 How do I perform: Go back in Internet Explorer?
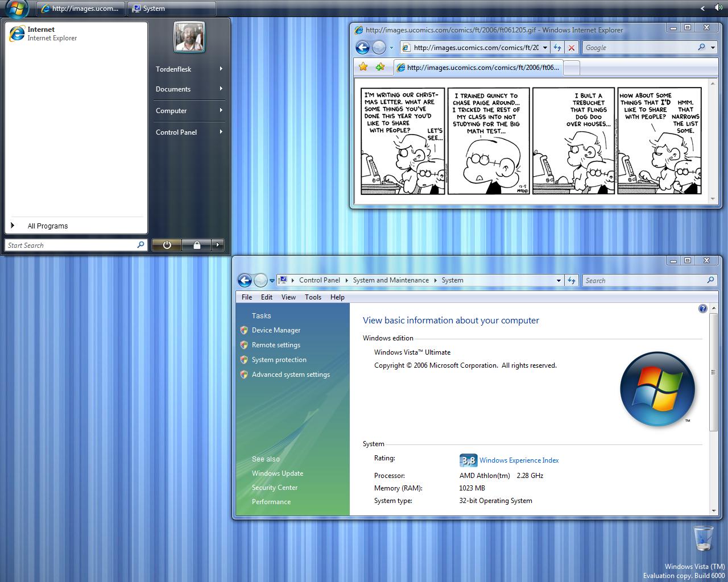pyautogui.click(x=362, y=48)
